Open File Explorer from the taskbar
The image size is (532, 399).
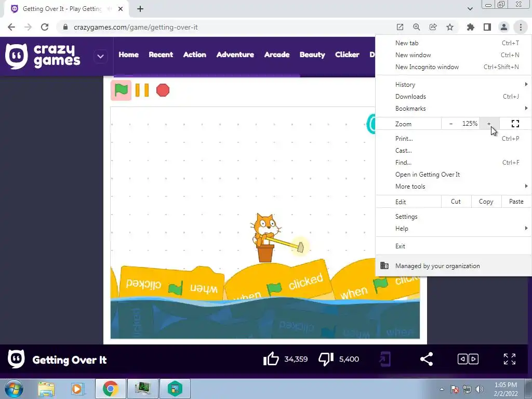pyautogui.click(x=46, y=389)
